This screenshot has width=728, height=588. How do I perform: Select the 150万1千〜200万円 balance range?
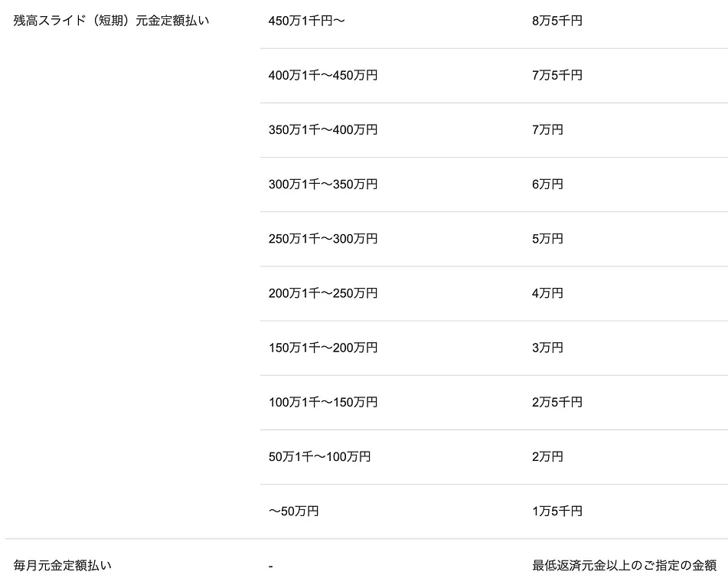323,347
